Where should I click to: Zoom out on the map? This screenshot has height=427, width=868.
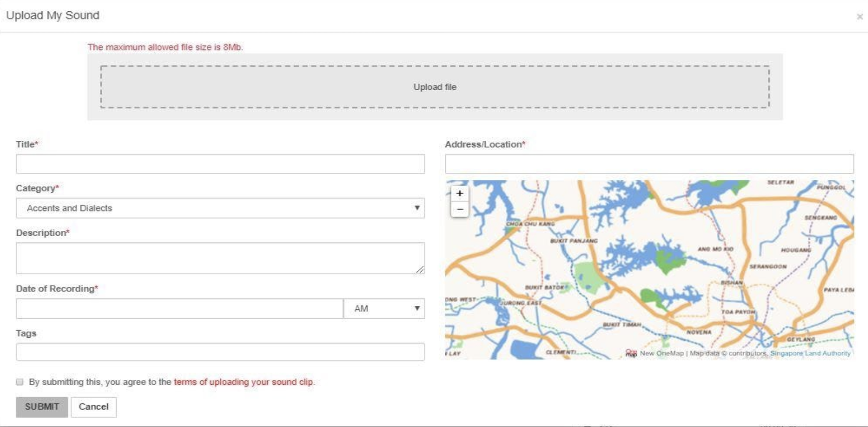pos(459,209)
